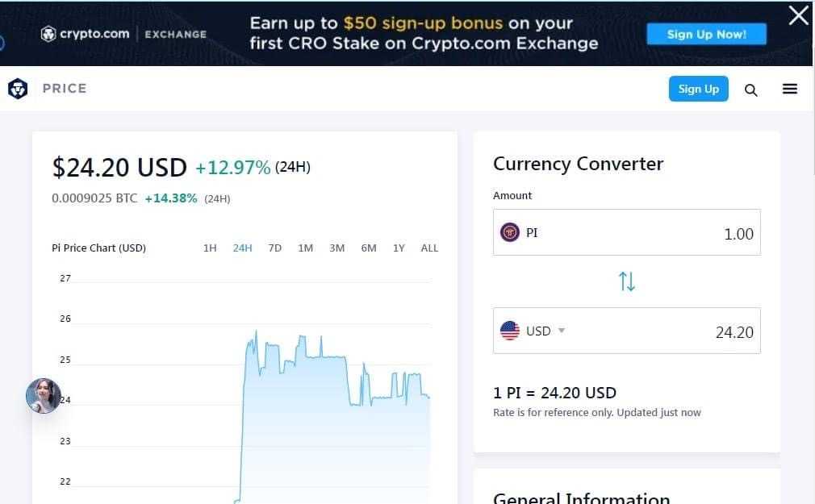The height and width of the screenshot is (504, 815).
Task: Show the ALL time chart
Action: pyautogui.click(x=429, y=248)
